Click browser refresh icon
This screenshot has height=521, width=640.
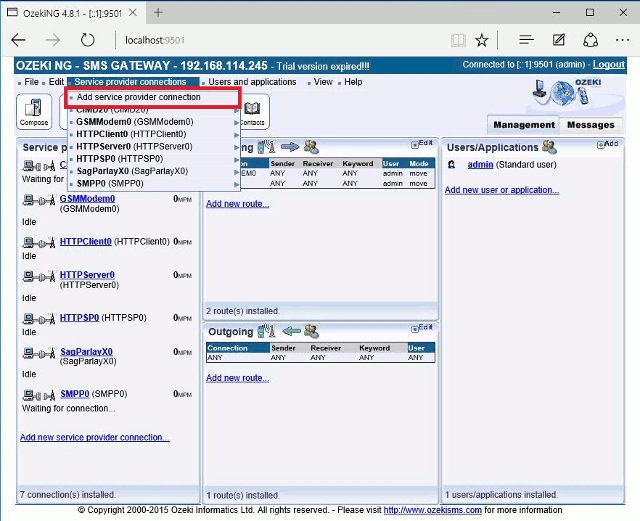coord(88,40)
